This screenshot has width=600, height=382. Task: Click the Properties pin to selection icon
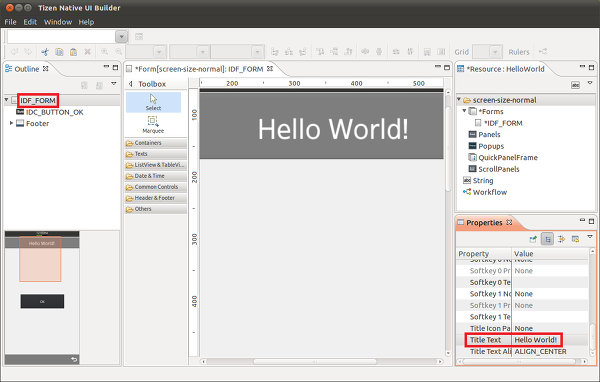point(533,239)
